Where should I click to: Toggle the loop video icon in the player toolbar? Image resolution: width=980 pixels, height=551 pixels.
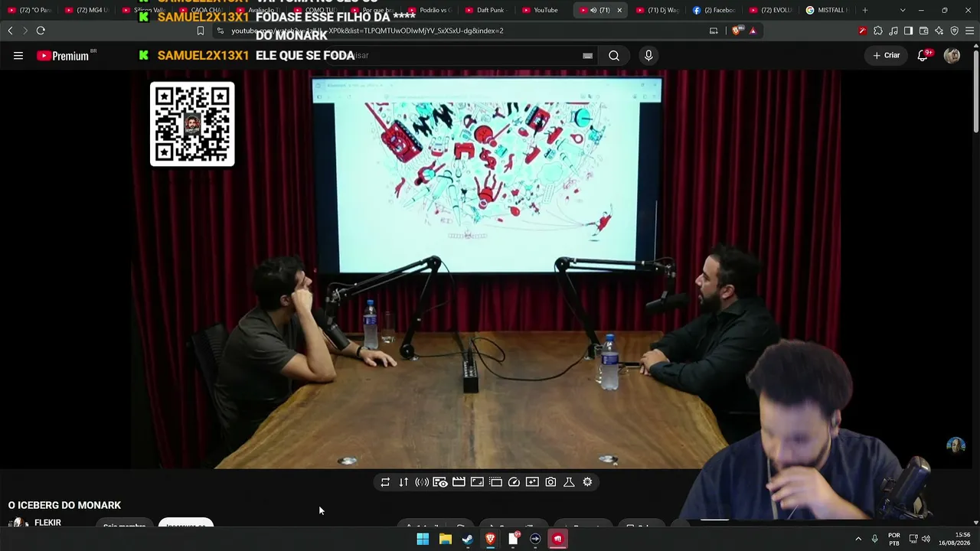tap(385, 482)
